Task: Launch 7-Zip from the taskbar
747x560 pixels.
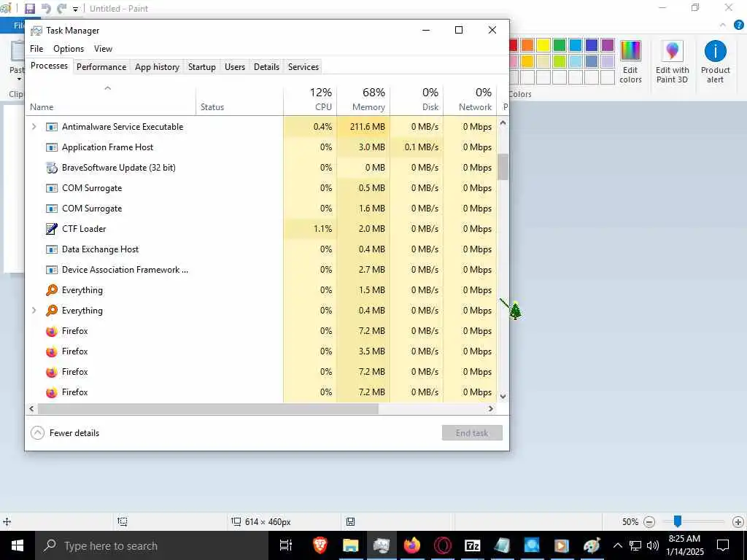Action: point(473,545)
